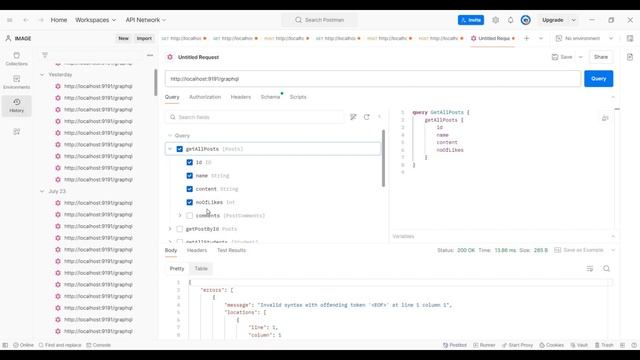Open Cookies from the status bar
640x360 pixels.
coord(551,345)
